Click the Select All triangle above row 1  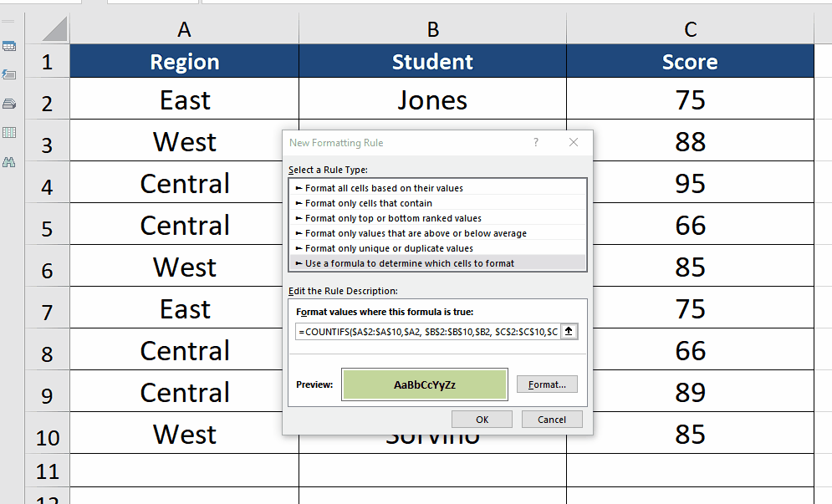(x=52, y=29)
